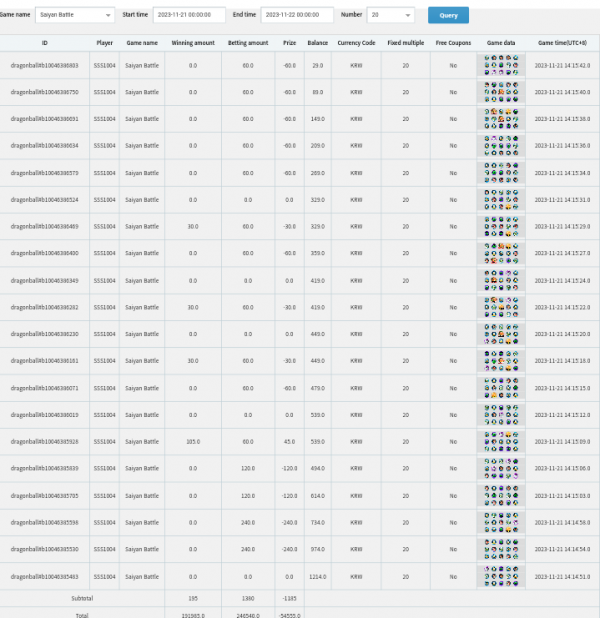Click the Betting amount column header

pyautogui.click(x=248, y=43)
